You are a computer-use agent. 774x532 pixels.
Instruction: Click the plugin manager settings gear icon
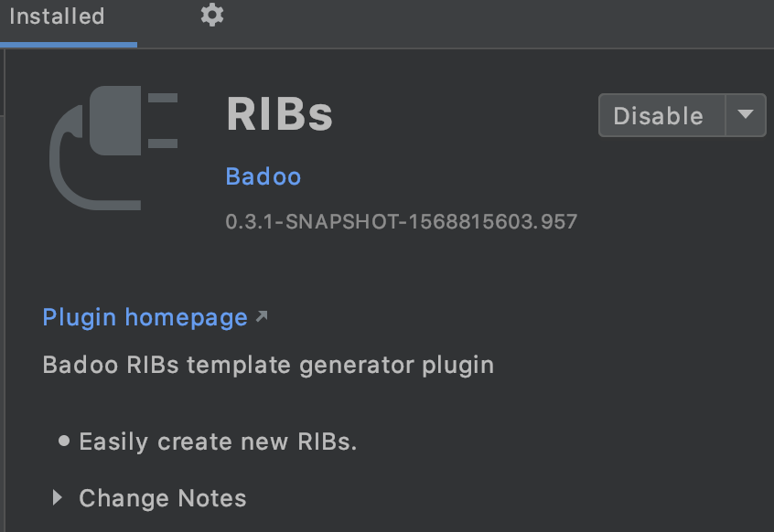pos(212,15)
